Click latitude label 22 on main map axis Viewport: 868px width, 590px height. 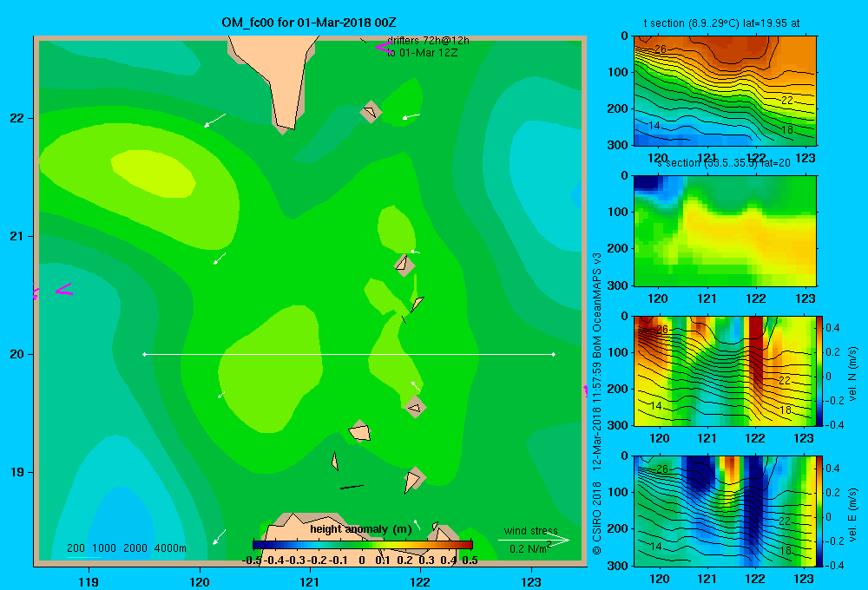(x=17, y=118)
